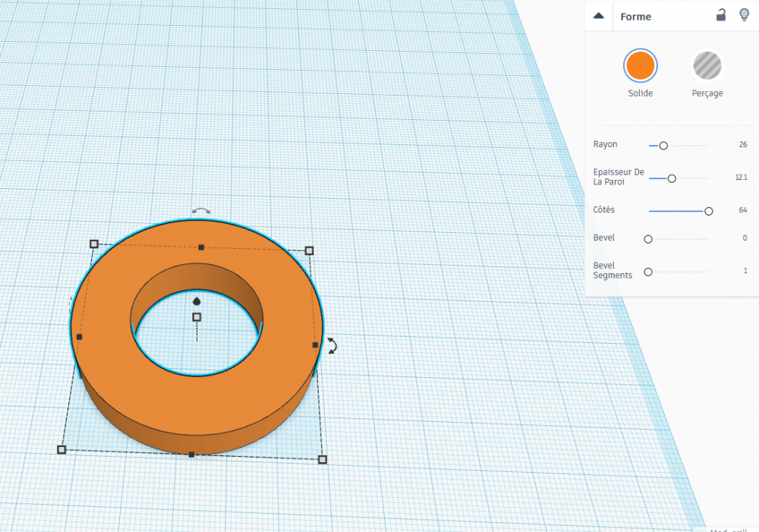Select the striped Perçage hole swatch
This screenshot has width=759, height=532.
point(707,65)
